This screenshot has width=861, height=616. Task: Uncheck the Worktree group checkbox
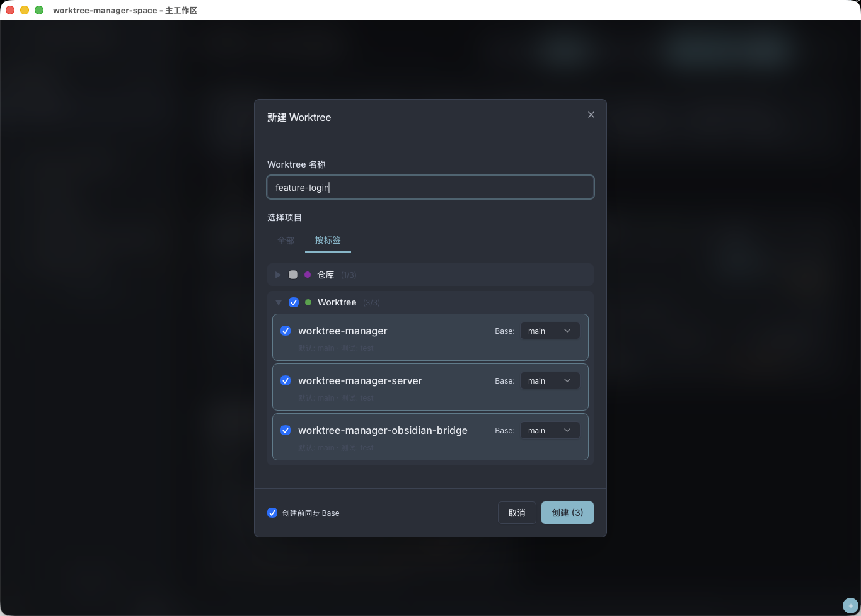tap(294, 302)
